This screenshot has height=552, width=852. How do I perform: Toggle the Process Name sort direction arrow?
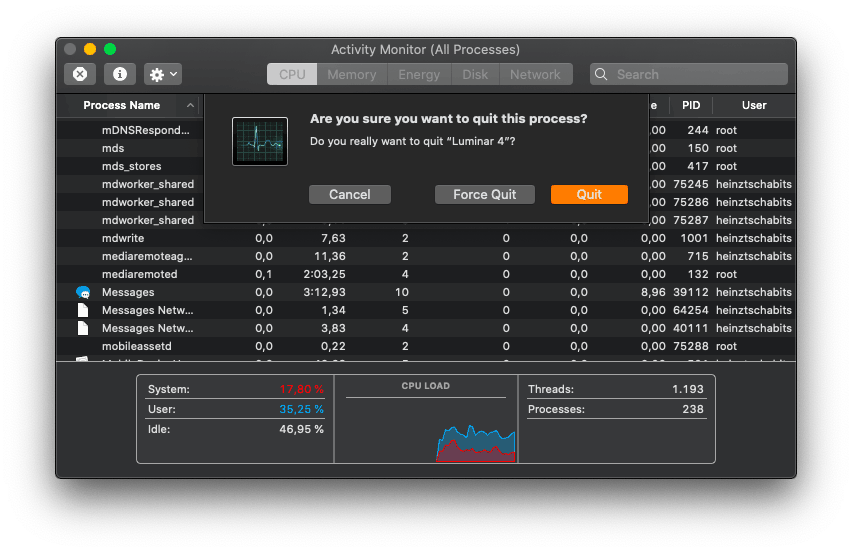pyautogui.click(x=190, y=105)
